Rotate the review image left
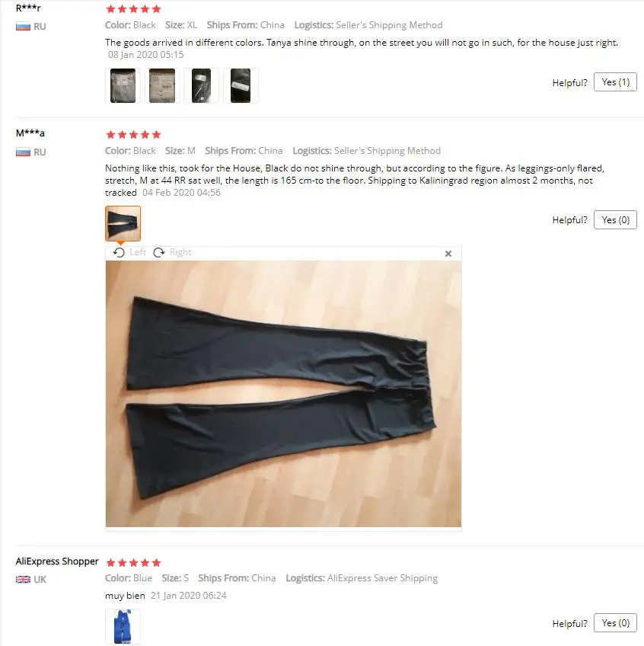644x646 pixels. (129, 252)
